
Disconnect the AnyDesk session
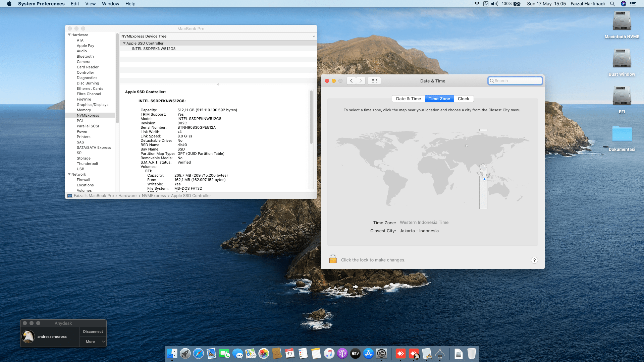point(93,331)
